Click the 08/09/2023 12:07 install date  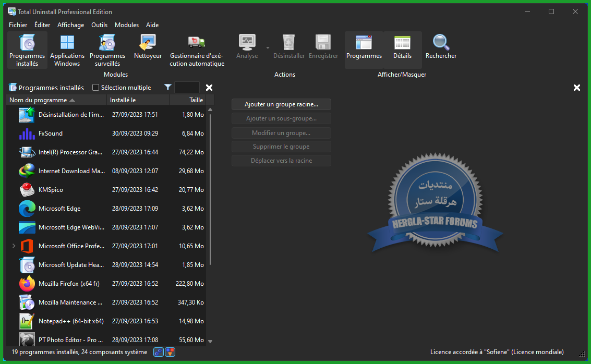pos(135,171)
